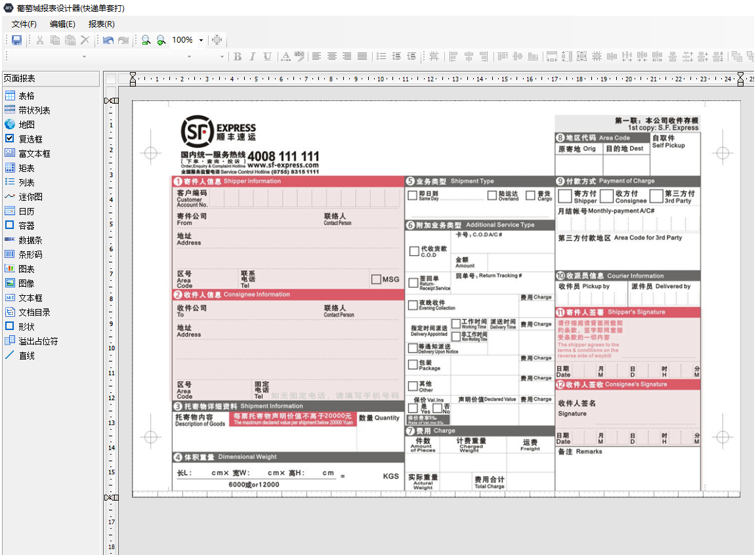Click the font color icon
756x557 pixels.
point(286,56)
